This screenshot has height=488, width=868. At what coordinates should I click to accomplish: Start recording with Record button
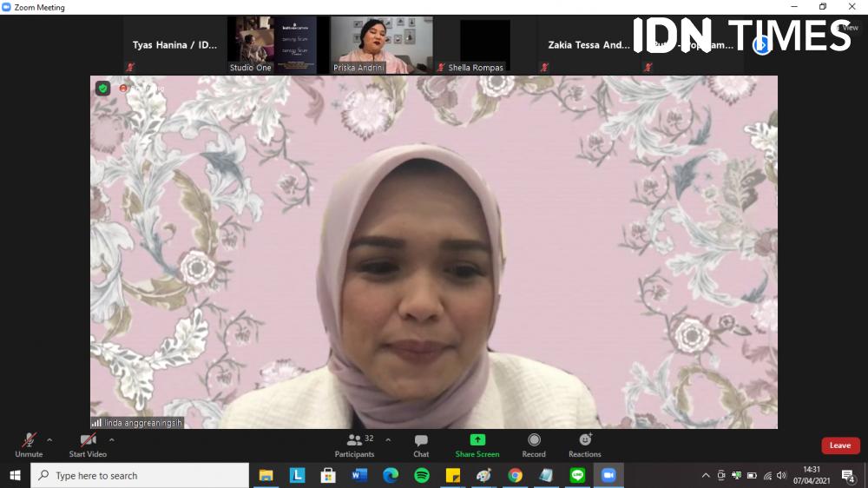click(534, 445)
